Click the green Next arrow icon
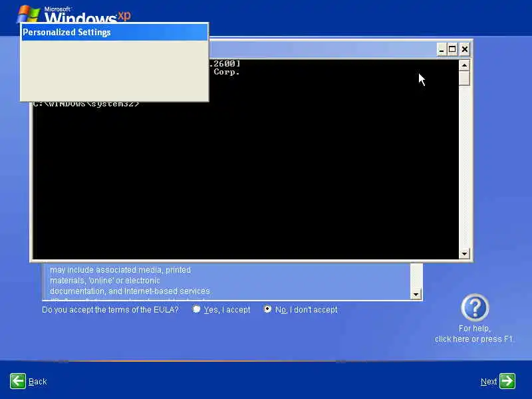532x399 pixels. 507,381
